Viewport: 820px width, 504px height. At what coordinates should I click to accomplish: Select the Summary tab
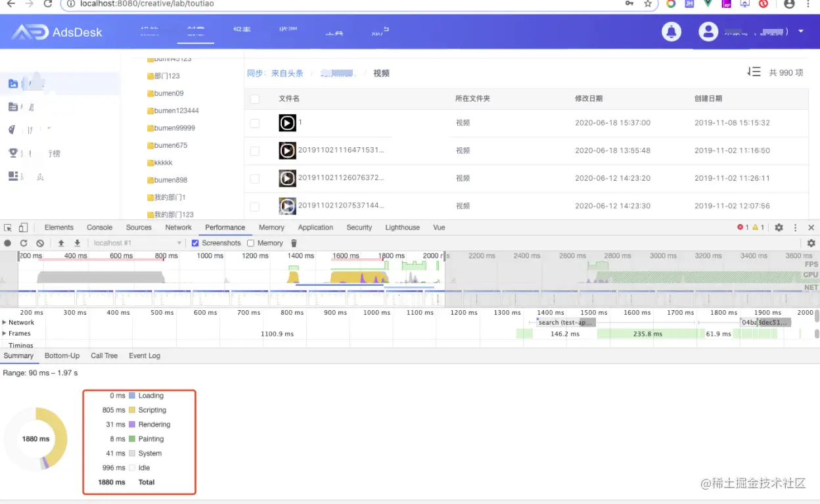[18, 355]
